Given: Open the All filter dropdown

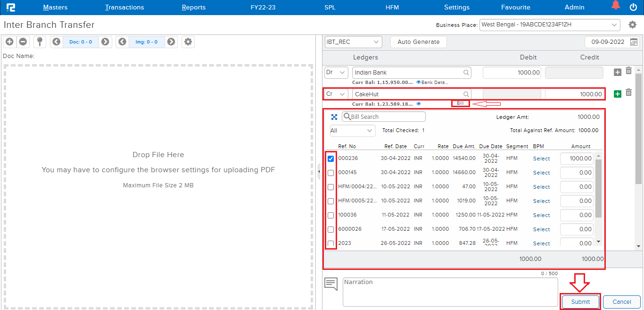Looking at the screenshot, I should click(x=352, y=131).
